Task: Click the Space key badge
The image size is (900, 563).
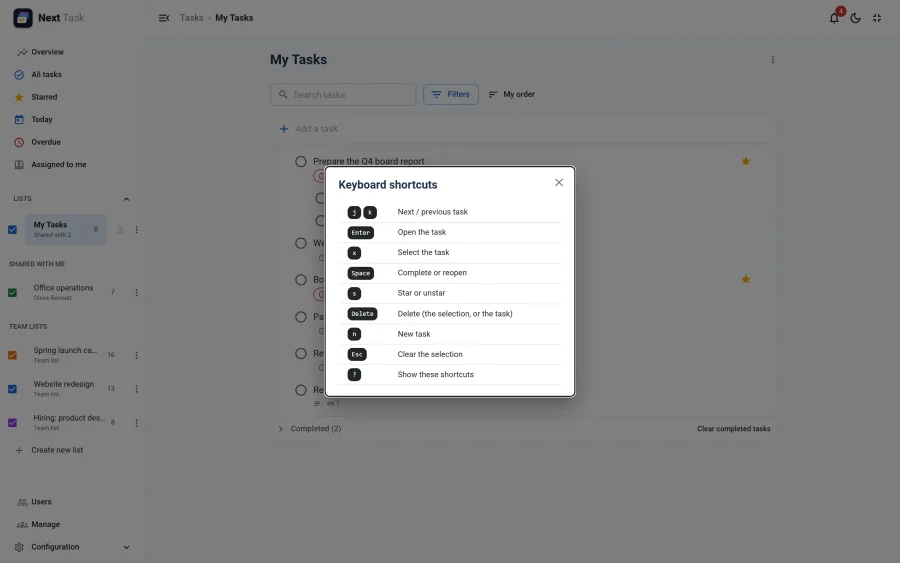Action: [360, 273]
